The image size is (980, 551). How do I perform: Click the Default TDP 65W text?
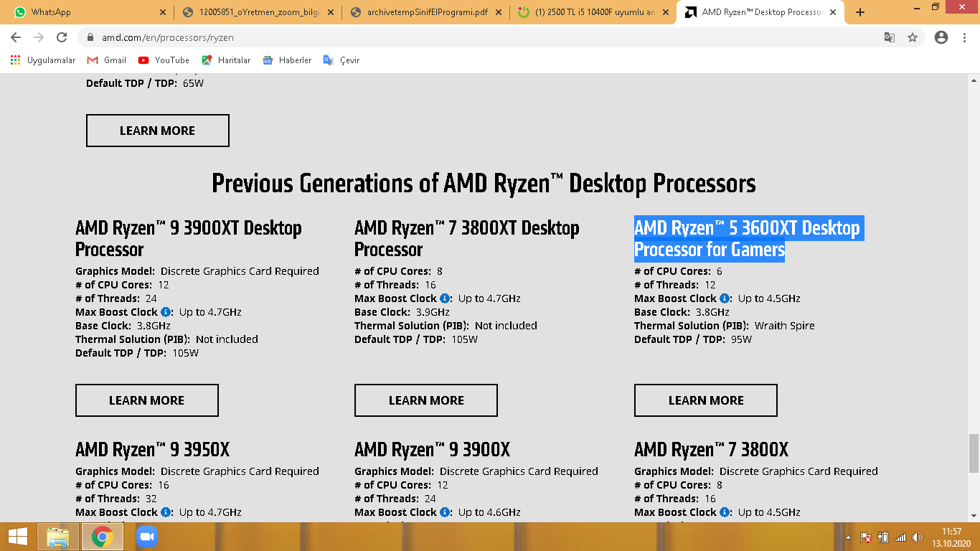pyautogui.click(x=146, y=83)
